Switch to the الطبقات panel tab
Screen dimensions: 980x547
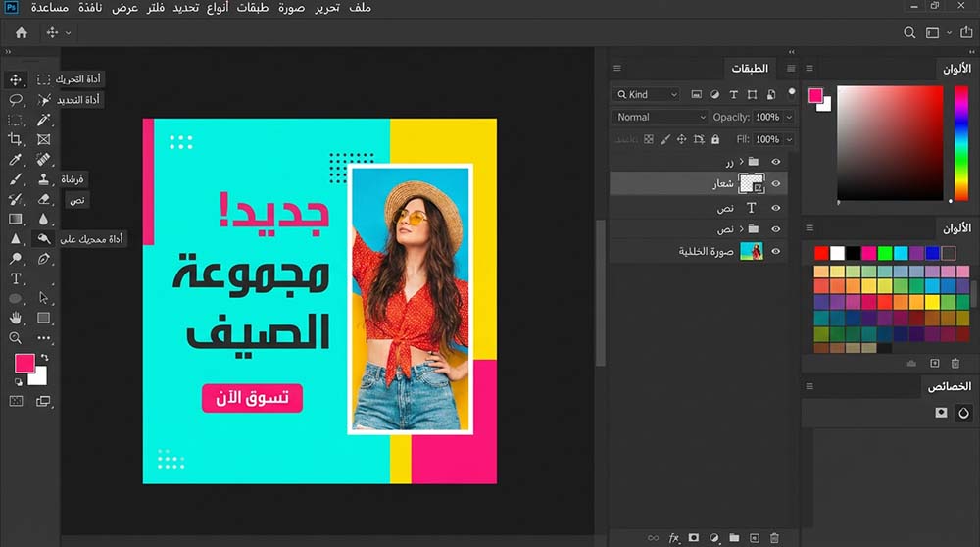click(x=750, y=69)
